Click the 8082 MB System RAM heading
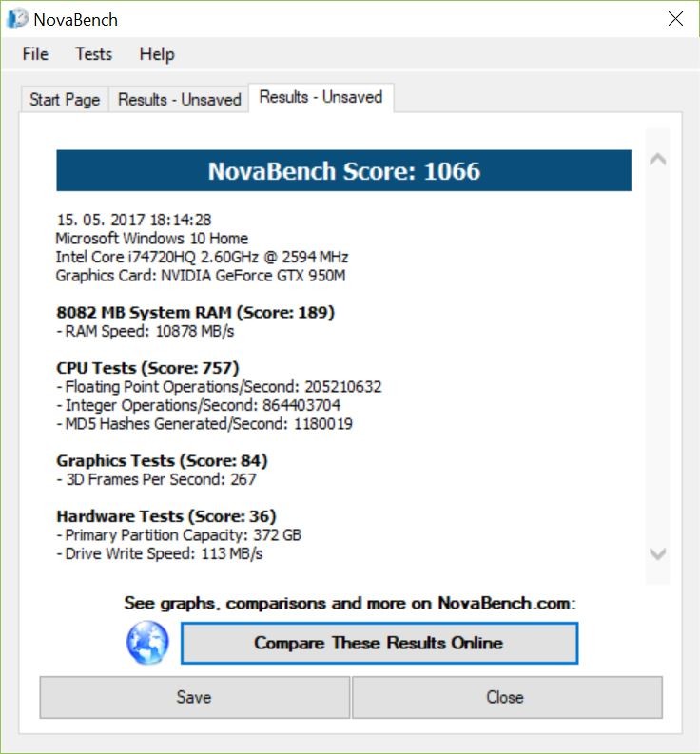This screenshot has width=700, height=754. click(195, 312)
